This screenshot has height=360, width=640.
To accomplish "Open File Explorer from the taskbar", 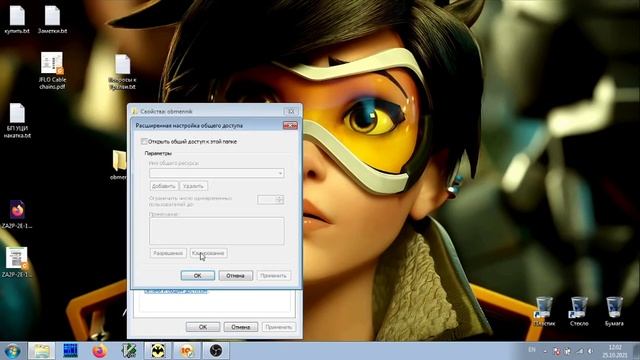I will (x=42, y=351).
